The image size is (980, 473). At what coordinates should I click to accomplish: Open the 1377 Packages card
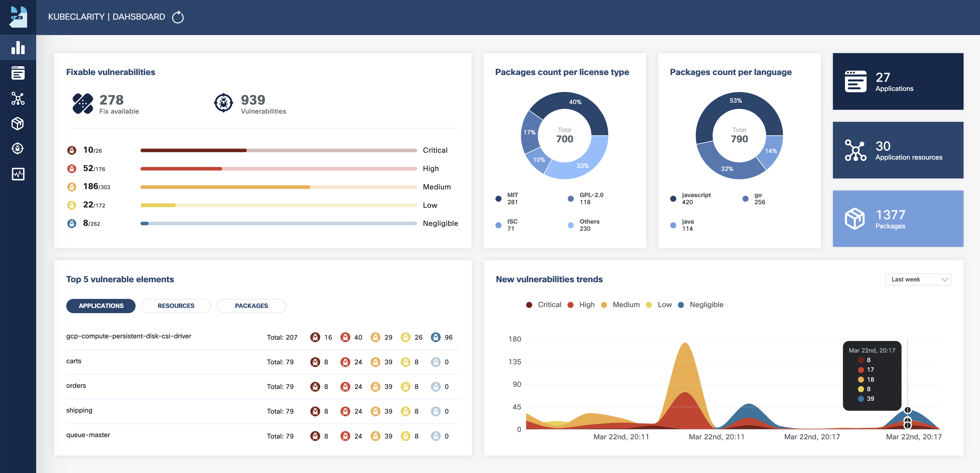pos(898,219)
